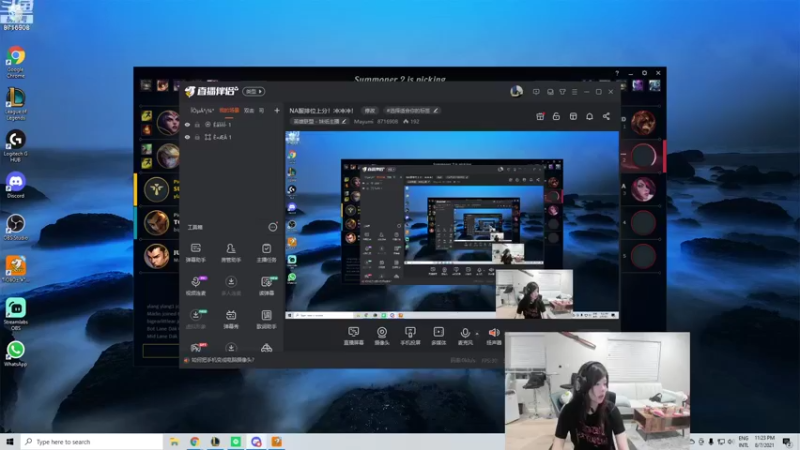This screenshot has width=800, height=450.
Task: Click the bottom-row tool with the red HOT badge
Action: click(x=196, y=348)
